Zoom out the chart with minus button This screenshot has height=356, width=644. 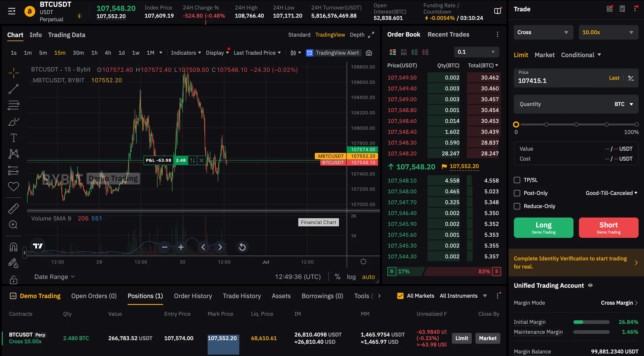[165, 247]
